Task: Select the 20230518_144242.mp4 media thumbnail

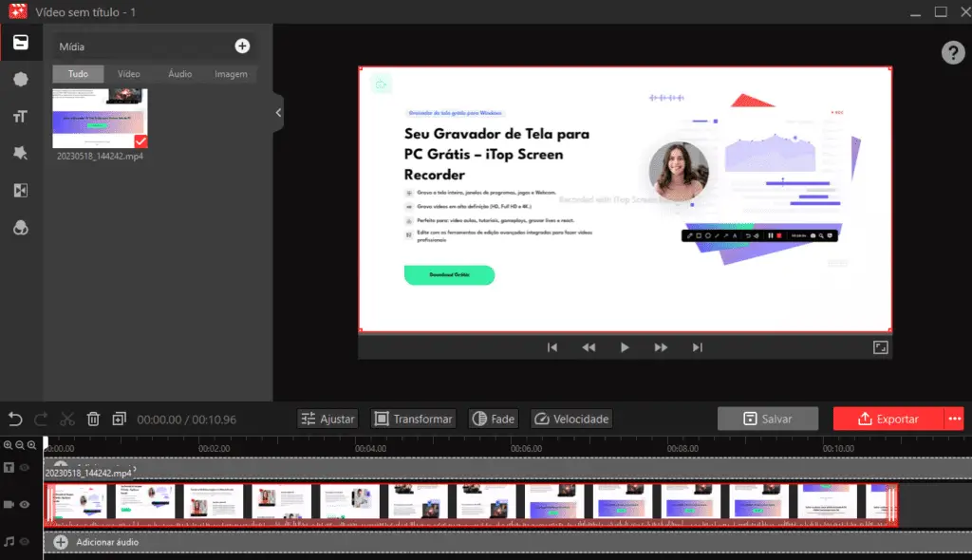Action: coord(100,118)
